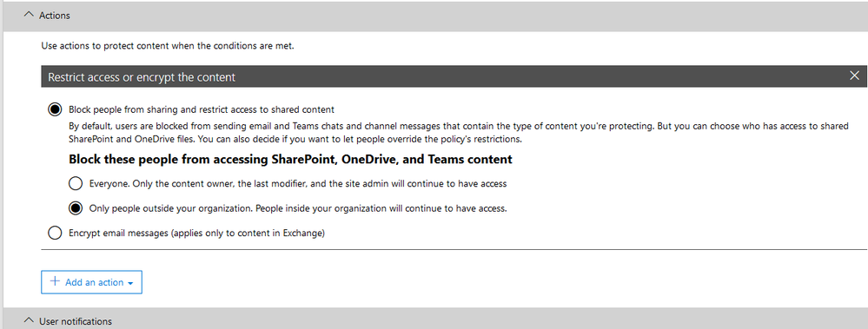Click 'By default, users are blocked' paragraph

coord(459,133)
